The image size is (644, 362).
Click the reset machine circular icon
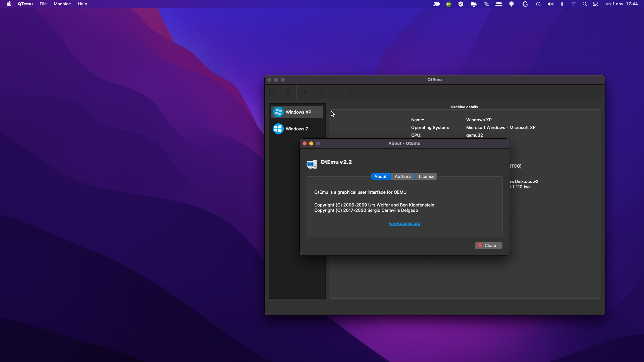337,92
